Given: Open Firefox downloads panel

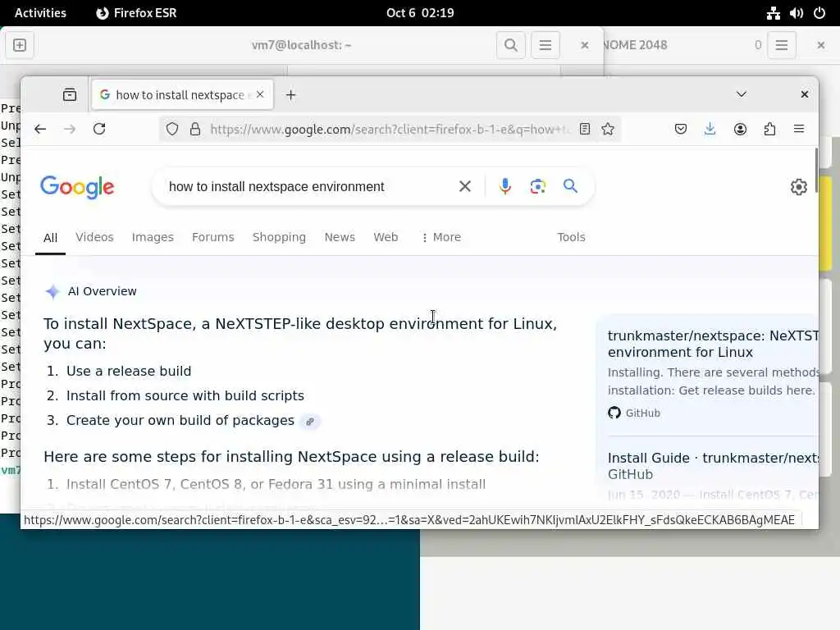Looking at the screenshot, I should tap(710, 129).
